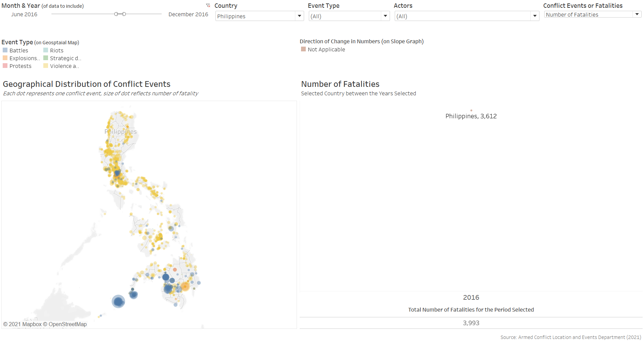Image resolution: width=644 pixels, height=342 pixels.
Task: Click the Strategic developments legend swatch
Action: coord(46,58)
